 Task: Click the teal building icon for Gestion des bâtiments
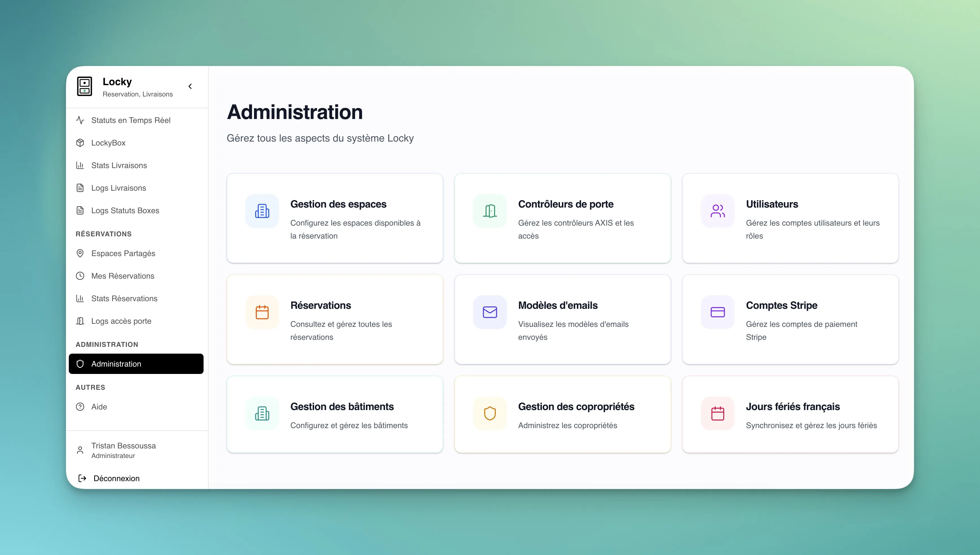point(262,414)
